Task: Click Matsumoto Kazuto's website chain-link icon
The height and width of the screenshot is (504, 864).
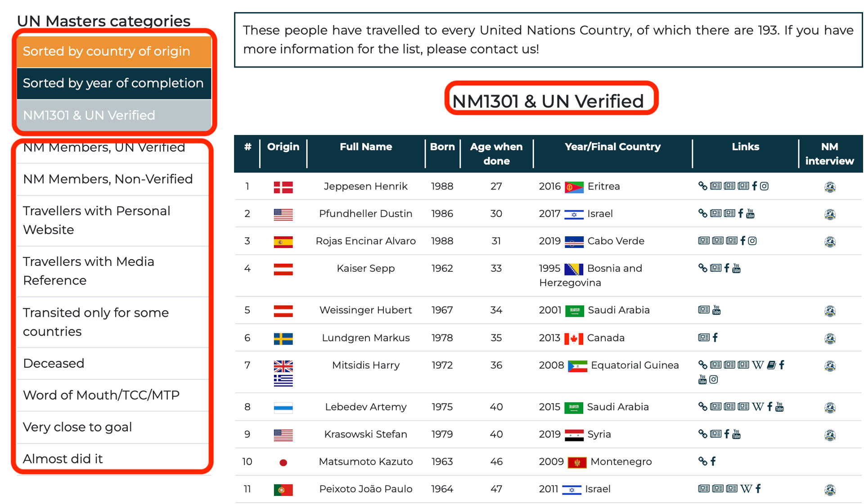Action: point(702,461)
